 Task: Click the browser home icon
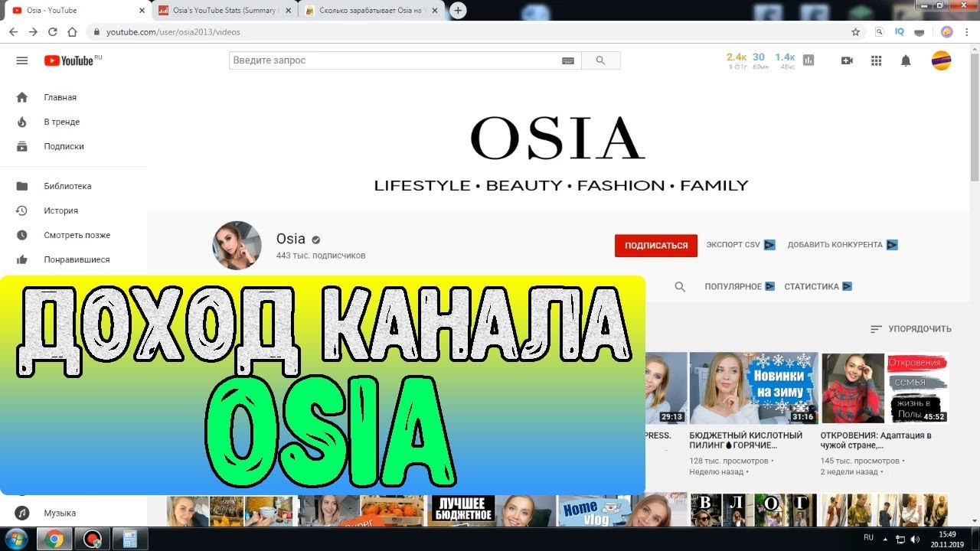(73, 32)
